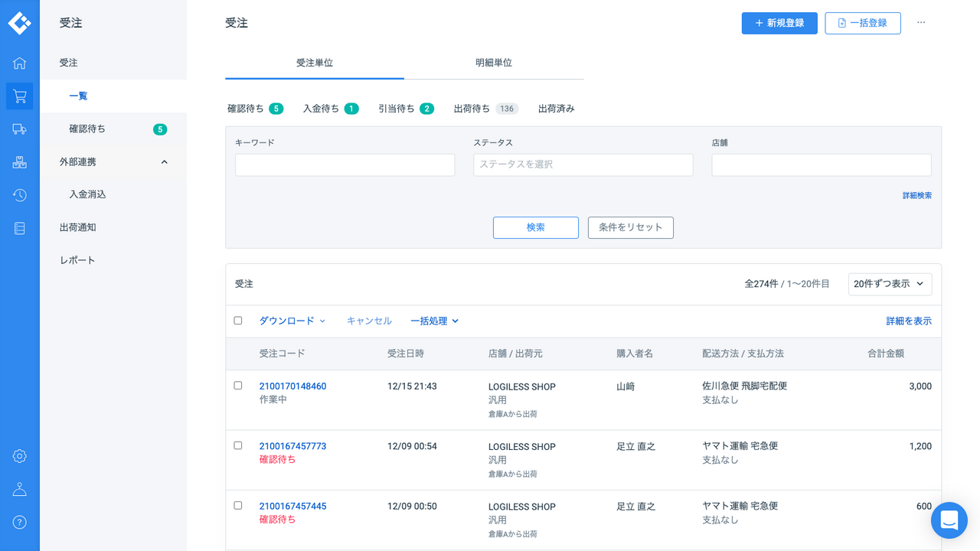The height and width of the screenshot is (551, 980).
Task: Open the settings gear icon
Action: pyautogui.click(x=19, y=456)
